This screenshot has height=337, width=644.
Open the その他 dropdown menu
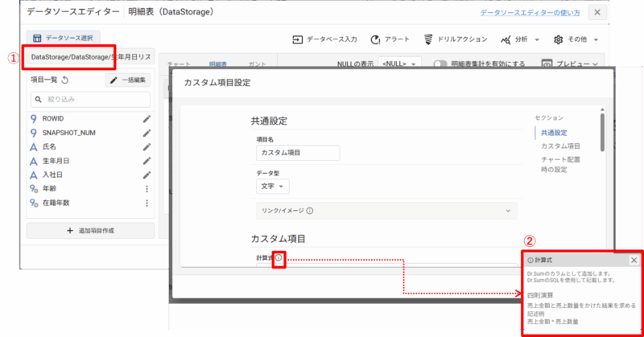[576, 39]
